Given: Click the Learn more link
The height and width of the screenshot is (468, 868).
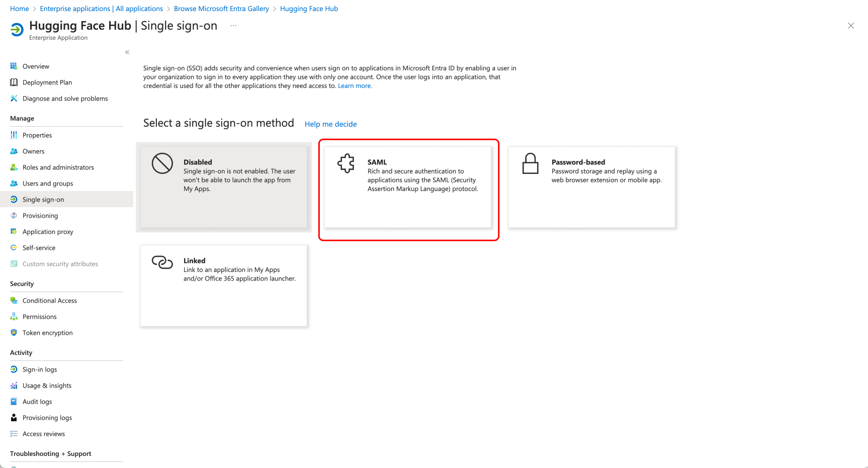Looking at the screenshot, I should click(355, 86).
